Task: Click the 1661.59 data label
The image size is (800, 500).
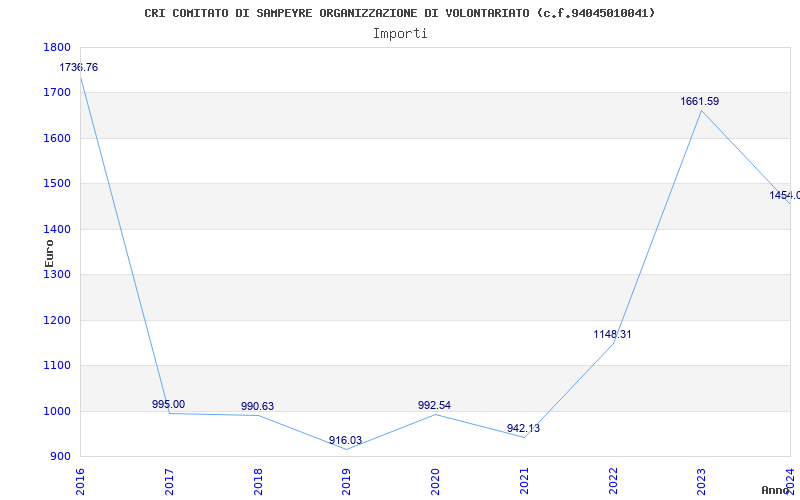Action: tap(699, 101)
